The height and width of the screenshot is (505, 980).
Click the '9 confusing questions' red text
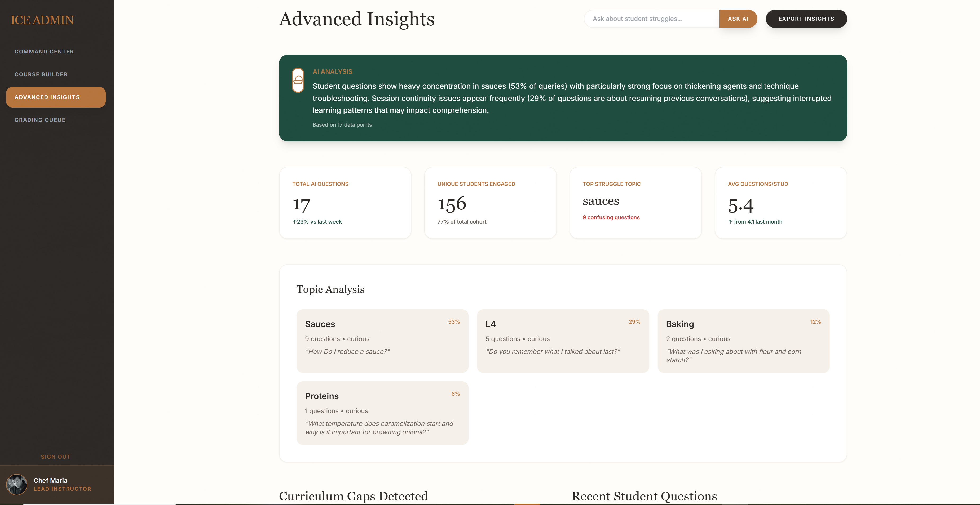point(611,217)
